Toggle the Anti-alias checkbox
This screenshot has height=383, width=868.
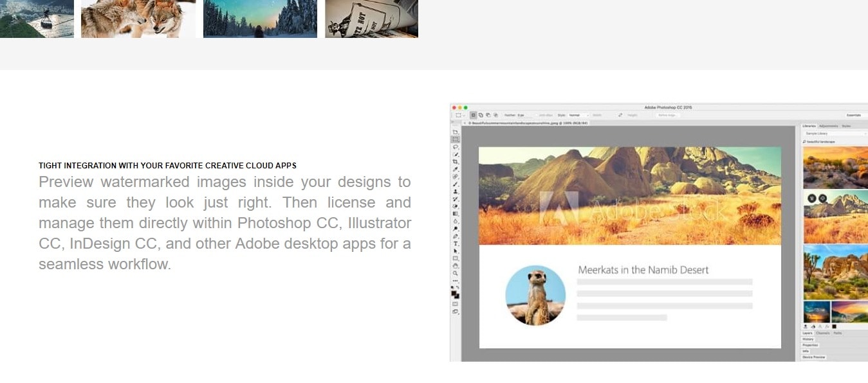pos(536,115)
